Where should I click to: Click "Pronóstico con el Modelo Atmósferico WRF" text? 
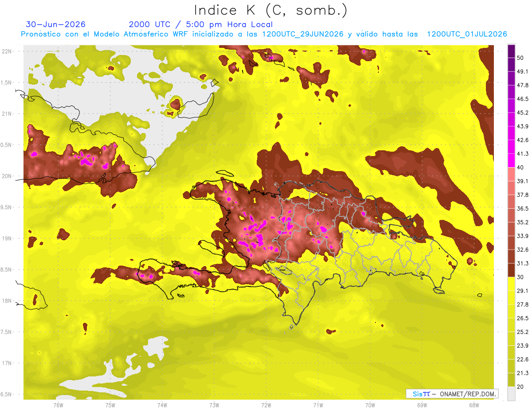tap(104, 34)
